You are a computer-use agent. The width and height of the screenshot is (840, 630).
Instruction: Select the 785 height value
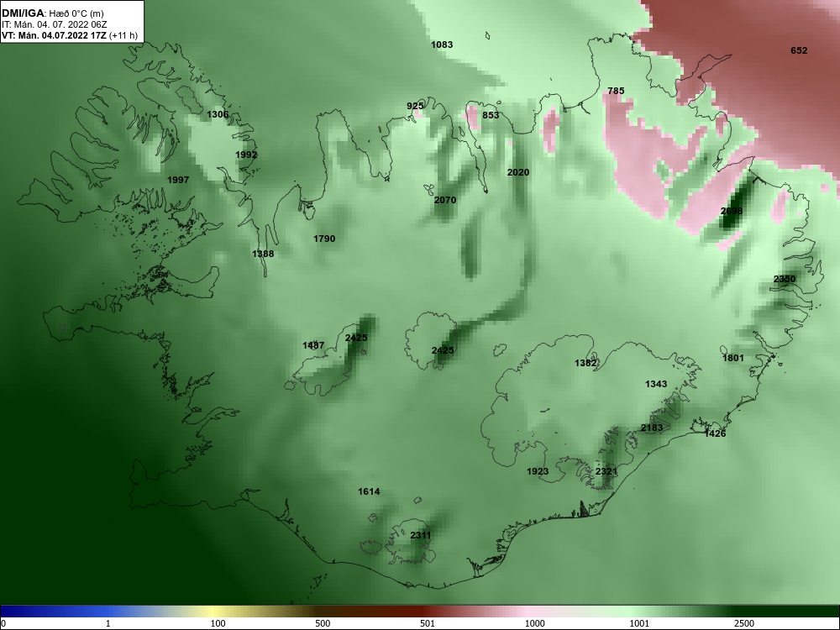(616, 91)
